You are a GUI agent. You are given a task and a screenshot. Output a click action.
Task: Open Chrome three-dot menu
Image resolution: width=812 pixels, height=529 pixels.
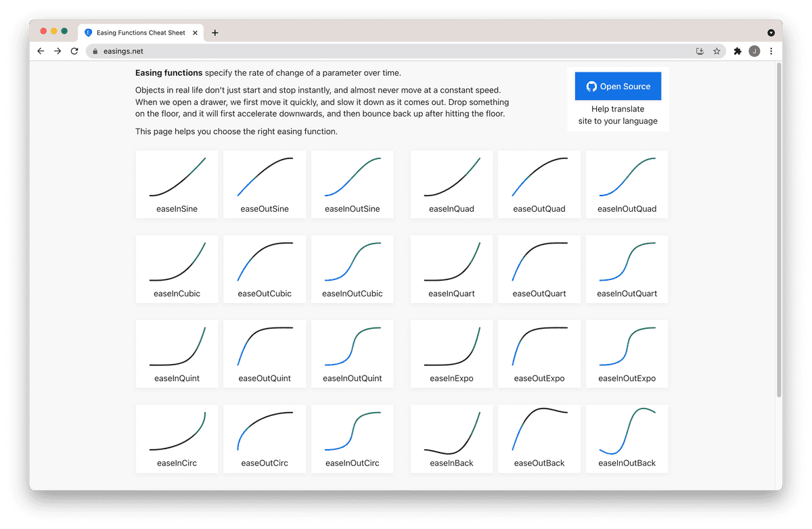click(x=771, y=51)
